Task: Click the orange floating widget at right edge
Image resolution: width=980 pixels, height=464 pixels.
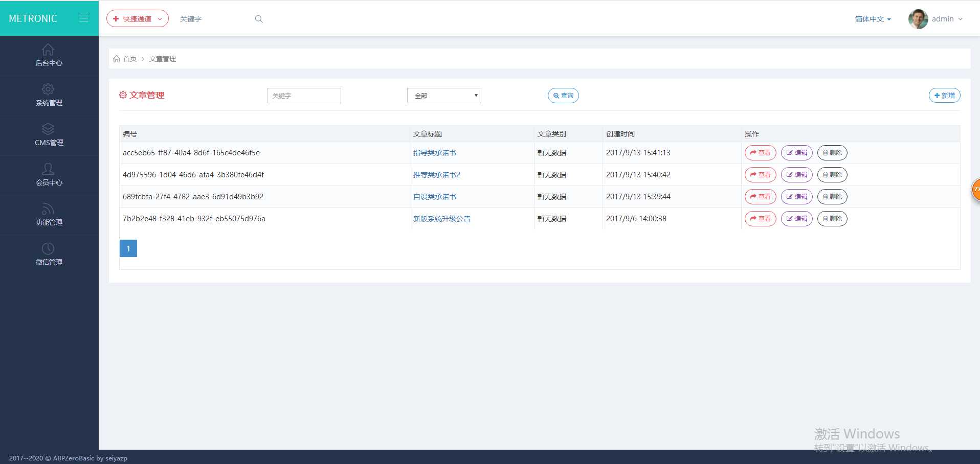Action: pyautogui.click(x=976, y=190)
